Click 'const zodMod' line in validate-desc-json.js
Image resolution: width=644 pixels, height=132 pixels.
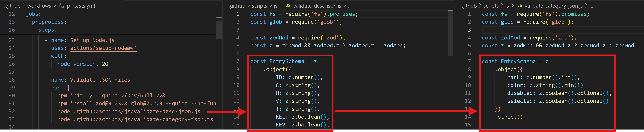(298, 38)
